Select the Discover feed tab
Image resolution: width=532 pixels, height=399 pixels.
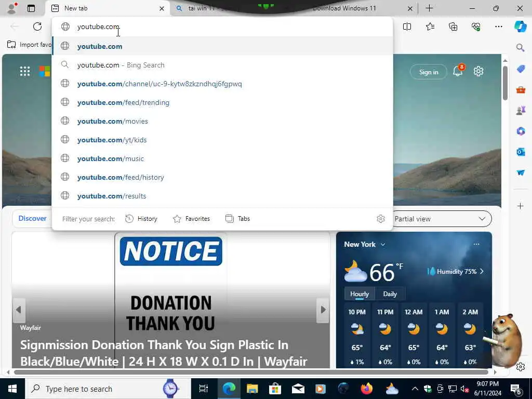coord(32,219)
